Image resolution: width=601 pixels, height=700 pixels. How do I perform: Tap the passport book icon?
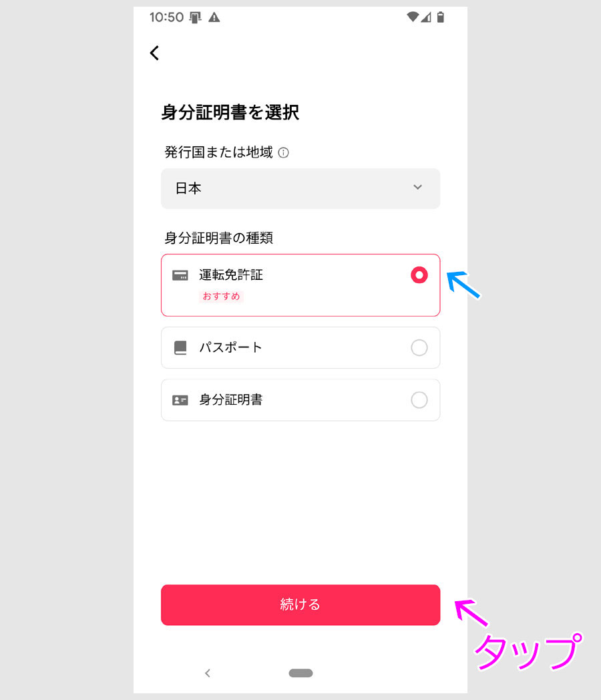tap(180, 348)
